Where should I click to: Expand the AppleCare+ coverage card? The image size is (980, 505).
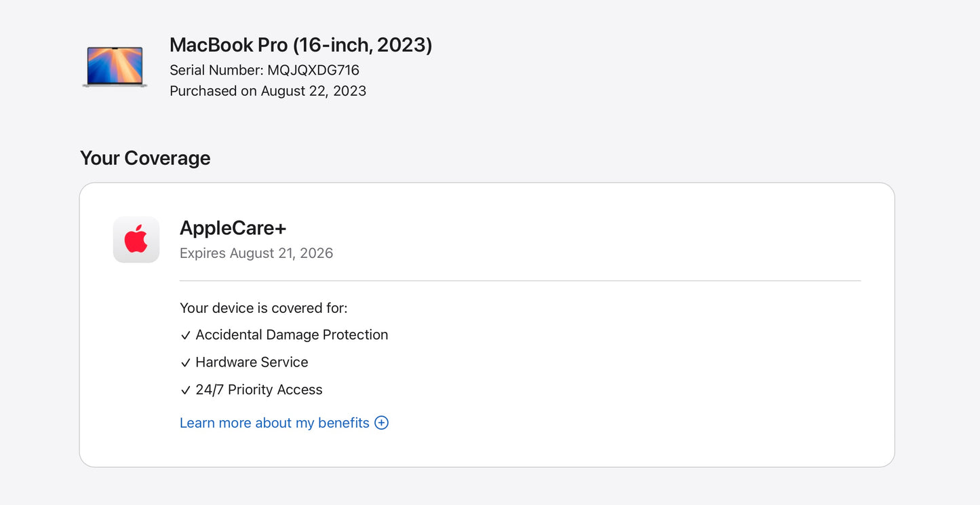(x=486, y=323)
